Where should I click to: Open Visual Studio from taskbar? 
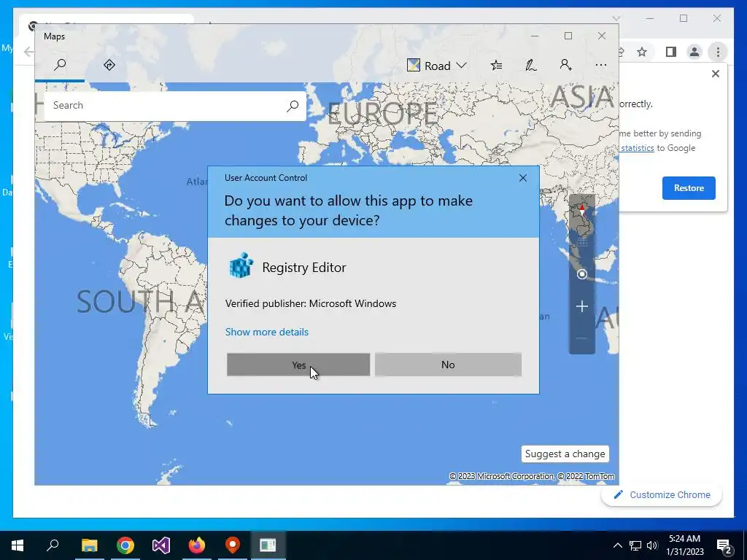[161, 545]
